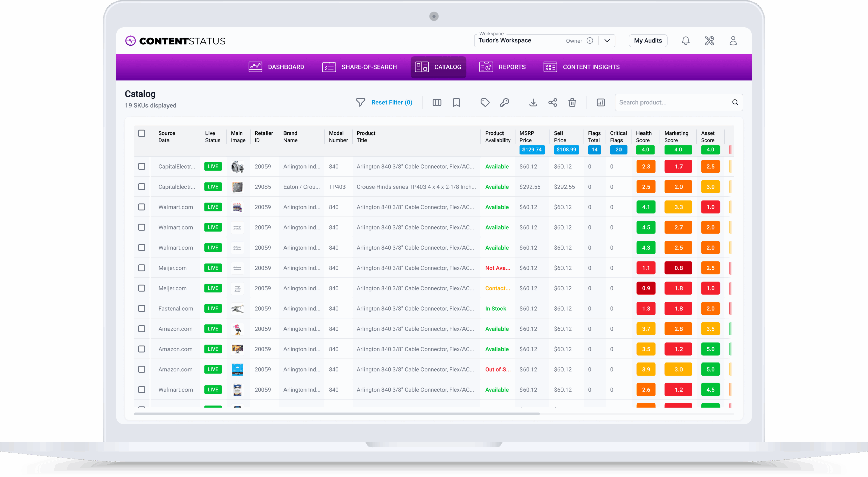Click the Dashboard chart icon
The height and width of the screenshot is (477, 868).
(x=255, y=67)
